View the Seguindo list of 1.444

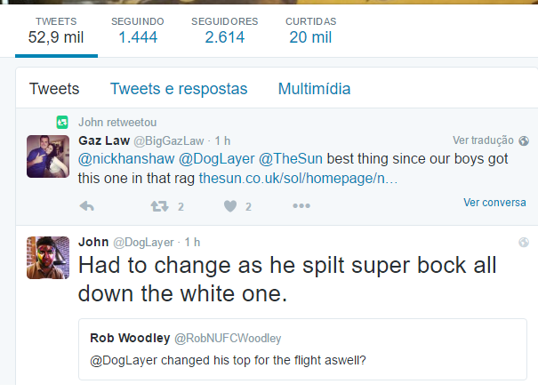138,29
